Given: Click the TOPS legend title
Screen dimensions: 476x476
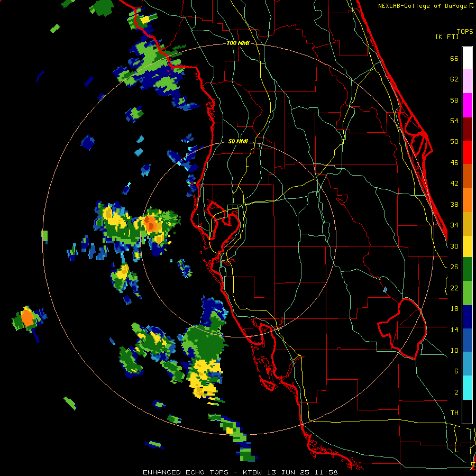Looking at the screenshot, I should [465, 31].
